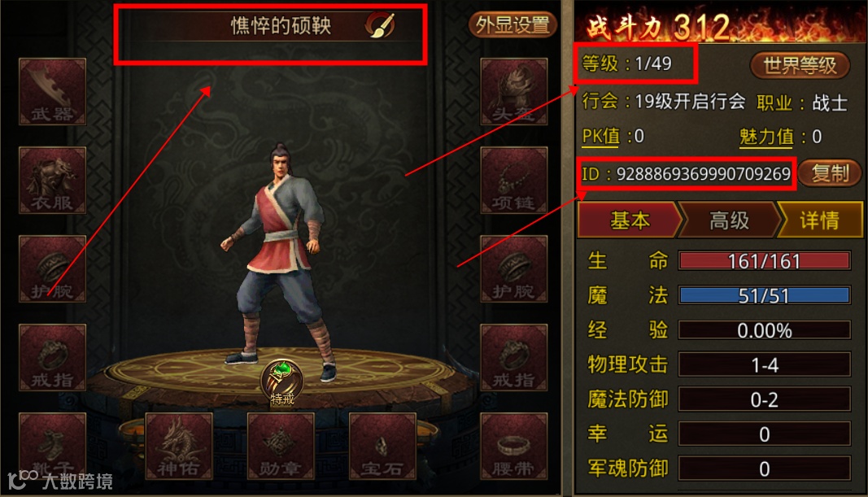Select the clothing (衣服) equipment slot
The width and height of the screenshot is (868, 497).
point(53,180)
